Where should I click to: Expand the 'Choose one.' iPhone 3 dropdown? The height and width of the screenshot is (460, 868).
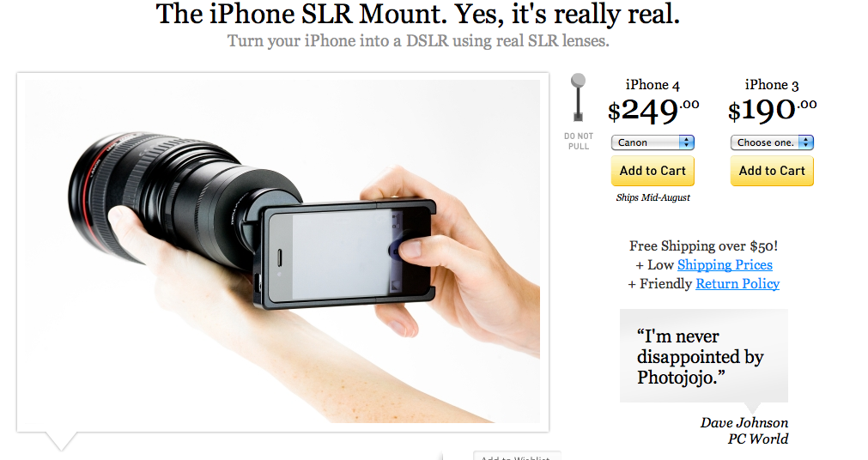coord(772,142)
